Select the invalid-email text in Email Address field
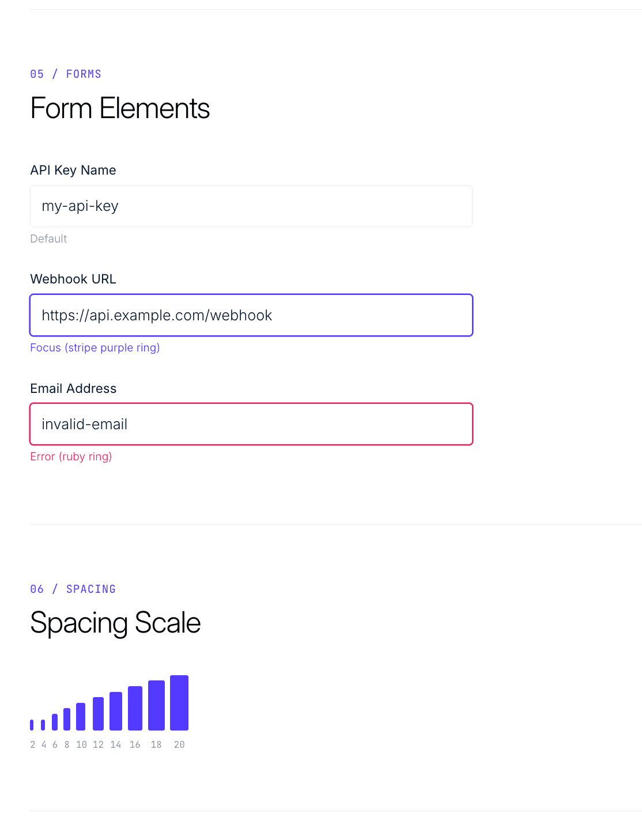The width and height of the screenshot is (642, 840). point(84,424)
